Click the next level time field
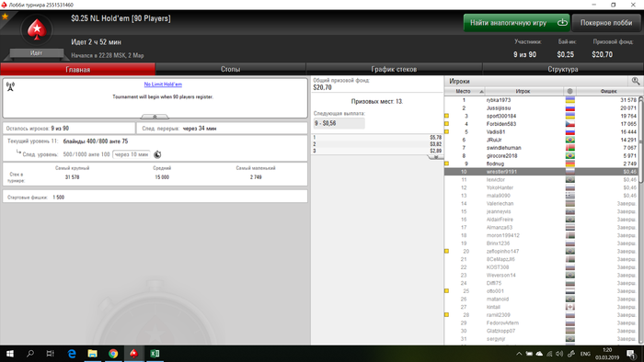 click(132, 154)
